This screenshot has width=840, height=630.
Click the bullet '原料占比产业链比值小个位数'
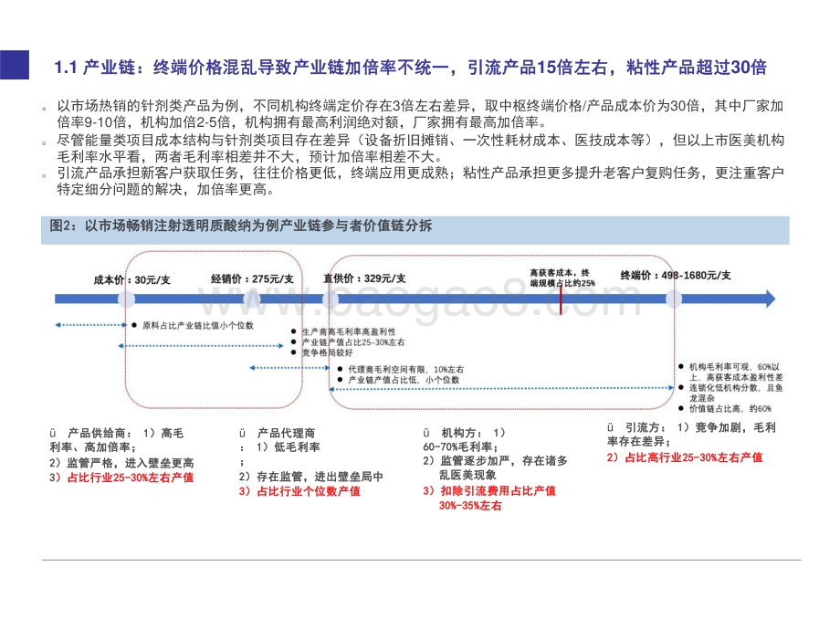point(198,325)
